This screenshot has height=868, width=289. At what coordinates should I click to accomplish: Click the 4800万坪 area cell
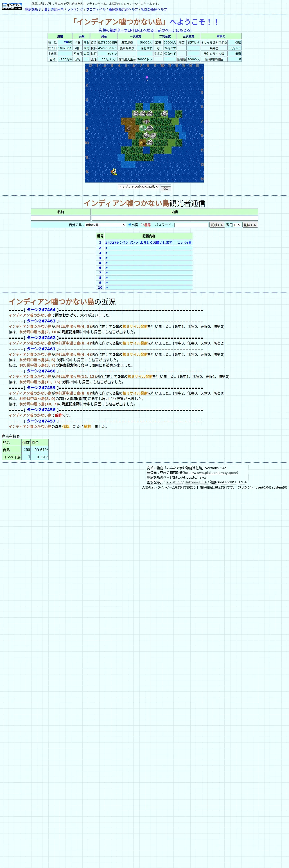click(65, 59)
